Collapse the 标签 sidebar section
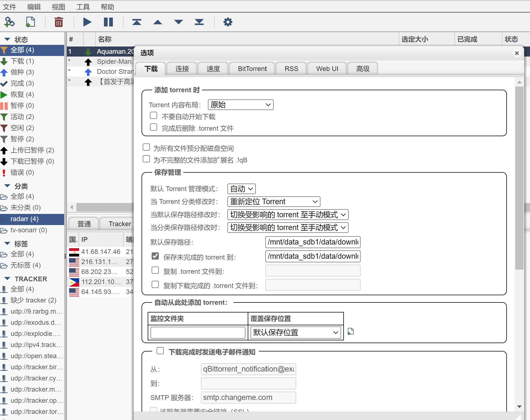This screenshot has height=420, width=530. click(8, 243)
